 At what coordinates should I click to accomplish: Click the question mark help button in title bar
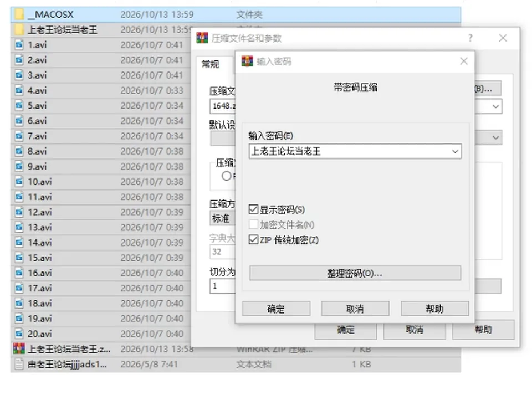470,38
